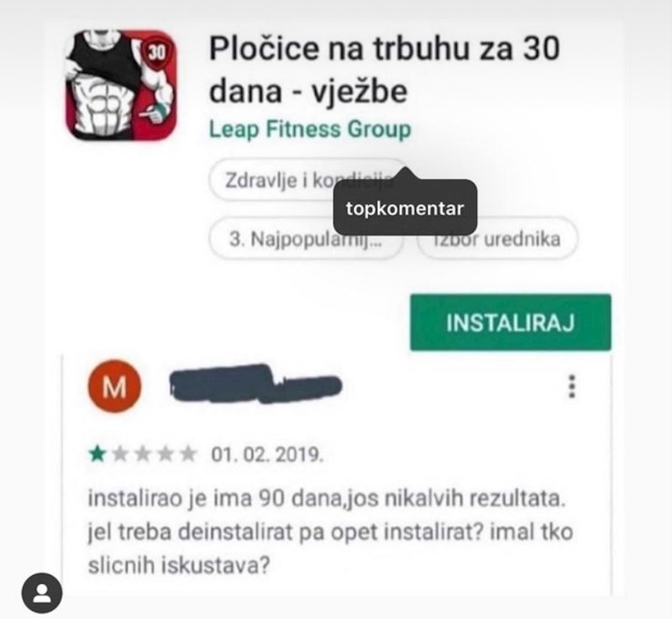This screenshot has width=672, height=619.
Task: Click the blacked-out reviewer name
Action: (256, 383)
